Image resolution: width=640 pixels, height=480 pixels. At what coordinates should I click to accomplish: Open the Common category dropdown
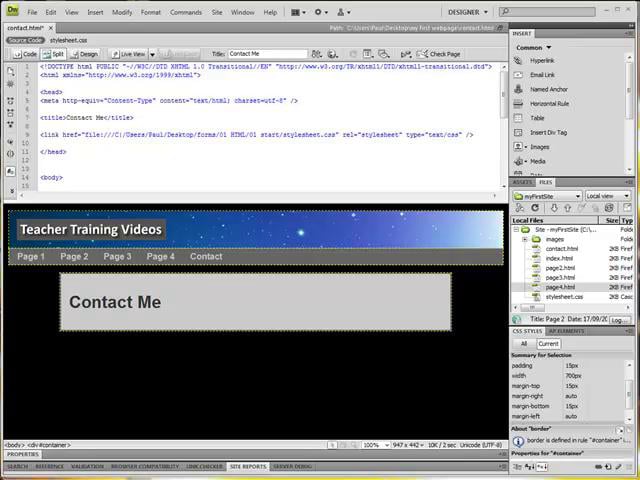533,48
